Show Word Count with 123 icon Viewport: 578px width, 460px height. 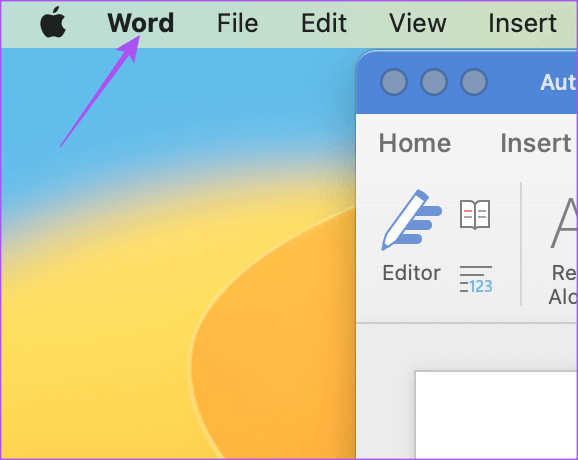(x=476, y=279)
